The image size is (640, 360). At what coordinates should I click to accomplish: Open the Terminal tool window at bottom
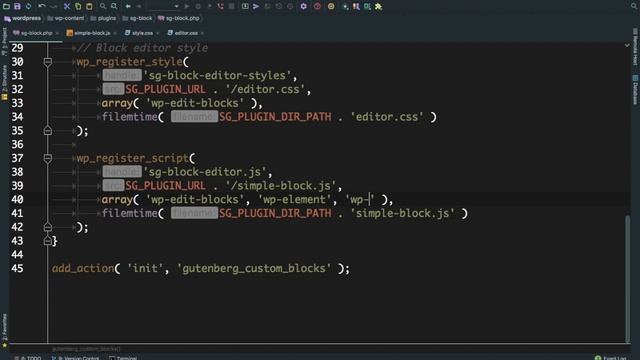pyautogui.click(x=123, y=358)
